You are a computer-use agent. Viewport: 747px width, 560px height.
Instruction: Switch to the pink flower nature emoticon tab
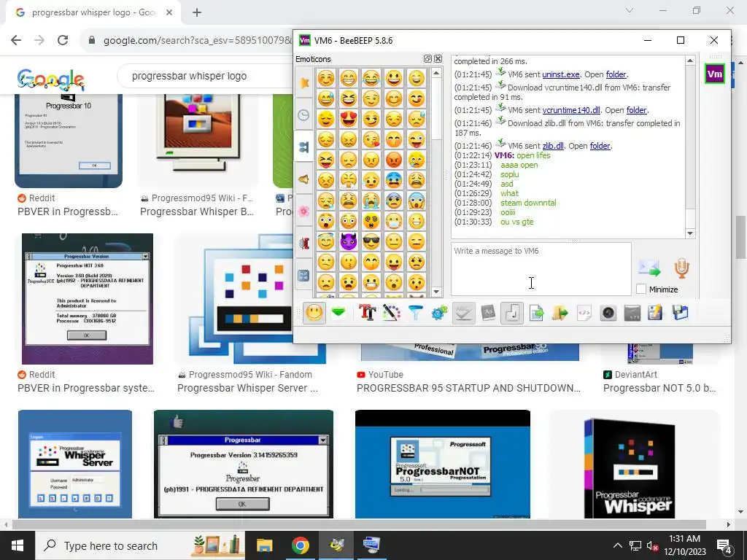304,211
